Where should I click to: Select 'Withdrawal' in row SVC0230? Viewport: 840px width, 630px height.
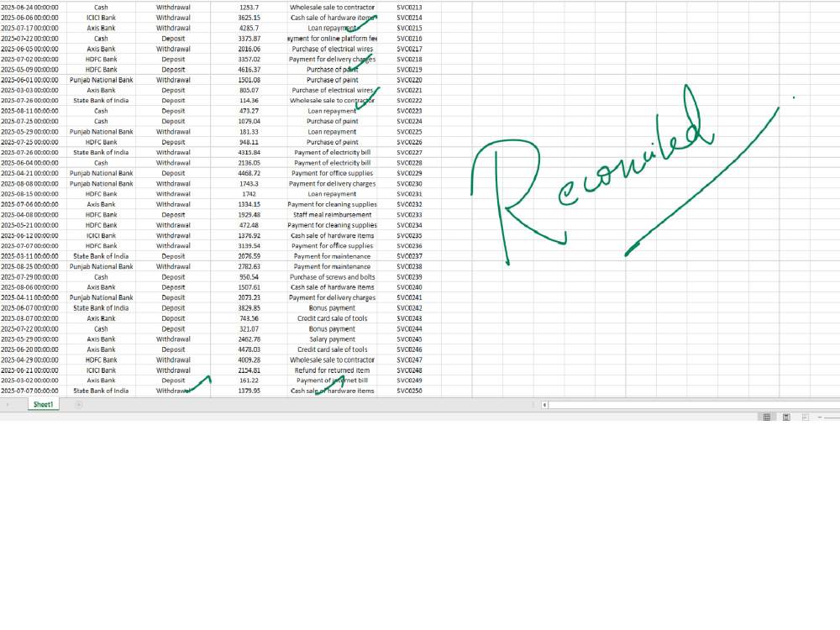pos(173,184)
